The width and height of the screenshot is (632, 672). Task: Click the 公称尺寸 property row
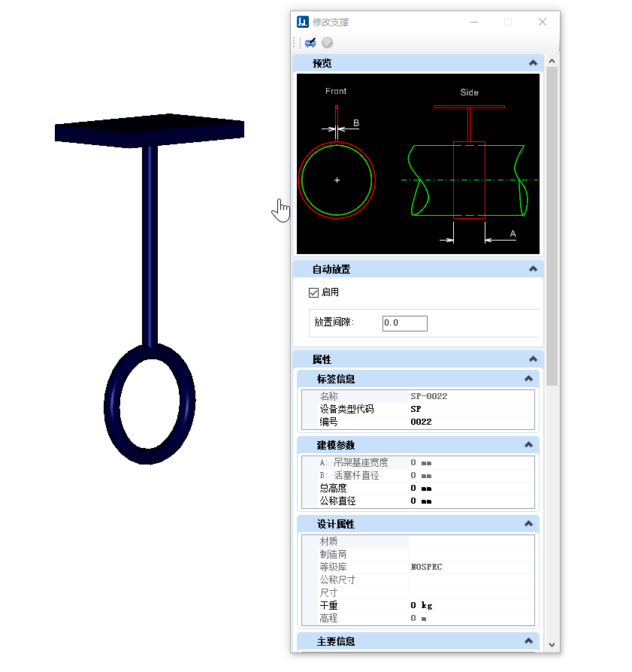pos(418,580)
